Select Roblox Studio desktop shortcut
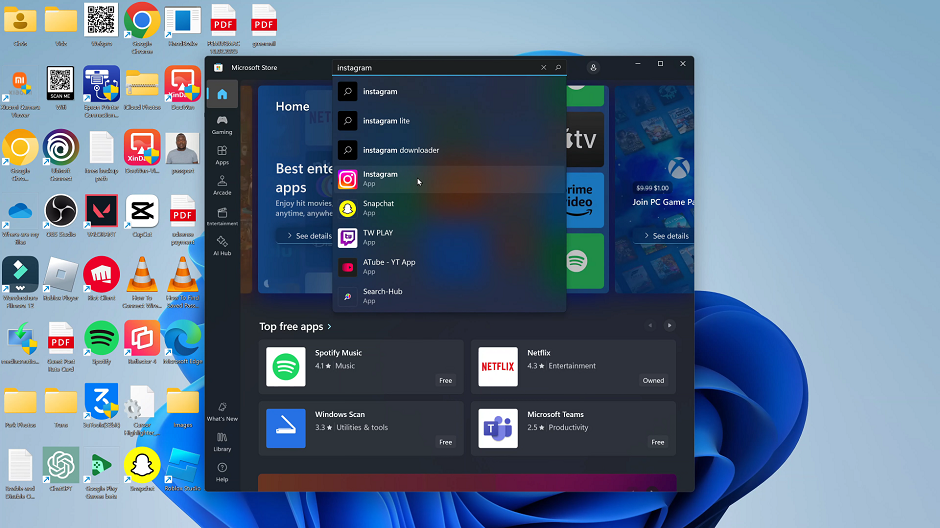 (x=182, y=470)
